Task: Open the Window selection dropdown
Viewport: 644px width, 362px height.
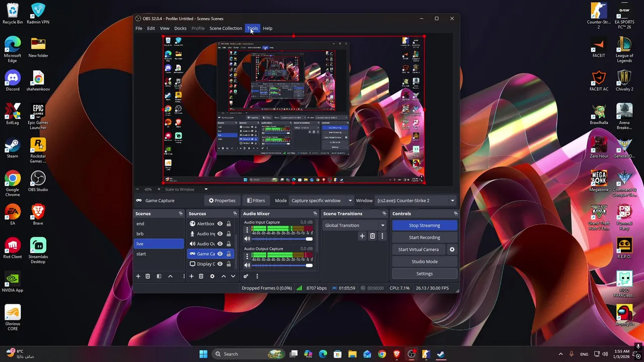Action: click(416, 201)
